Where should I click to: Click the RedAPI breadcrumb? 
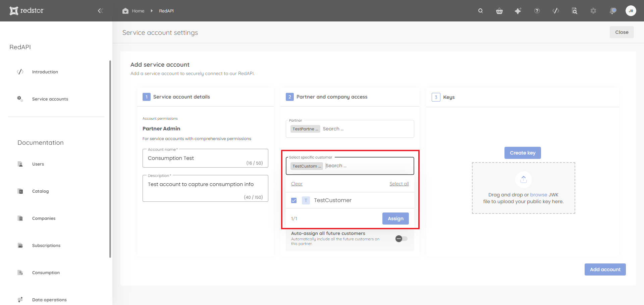(x=166, y=11)
